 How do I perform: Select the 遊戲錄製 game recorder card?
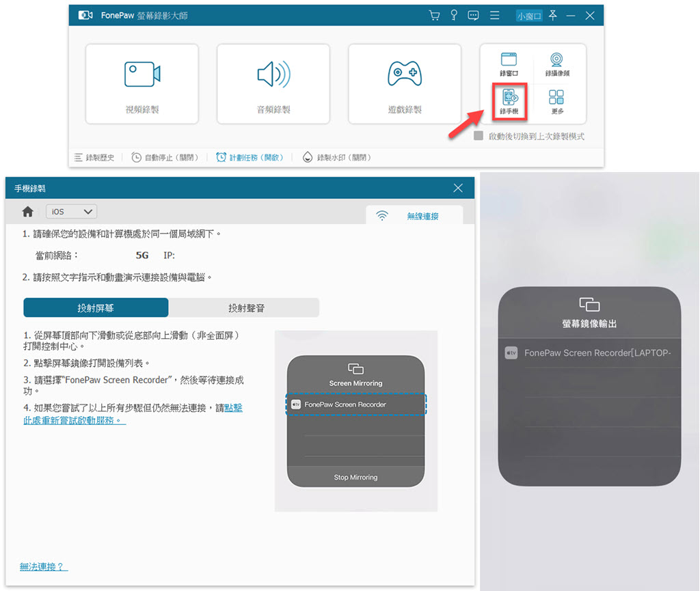coord(405,84)
